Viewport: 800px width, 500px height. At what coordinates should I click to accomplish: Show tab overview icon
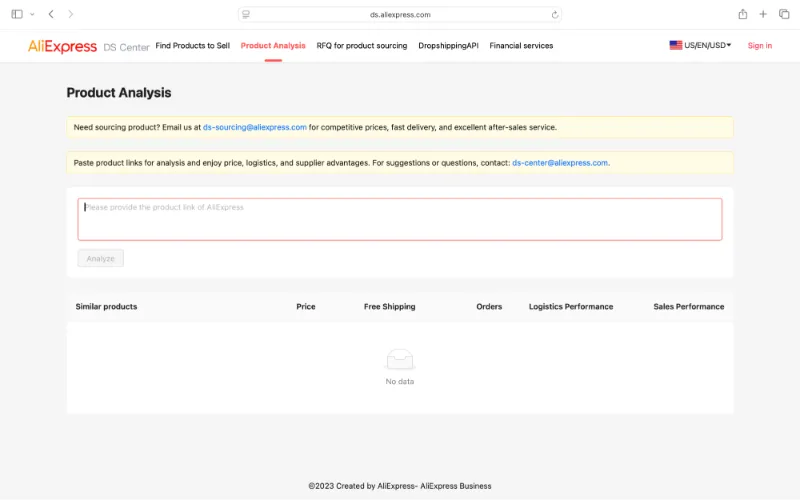tap(784, 14)
